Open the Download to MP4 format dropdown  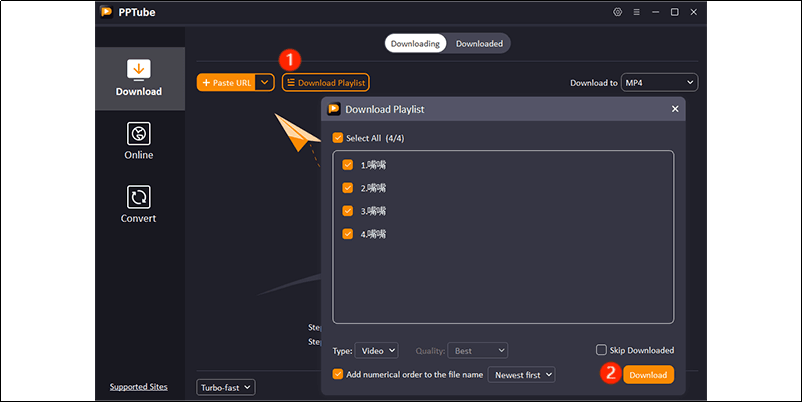tap(659, 82)
